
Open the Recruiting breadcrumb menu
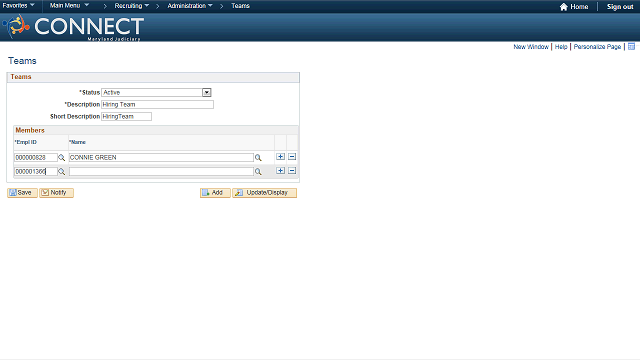[131, 6]
